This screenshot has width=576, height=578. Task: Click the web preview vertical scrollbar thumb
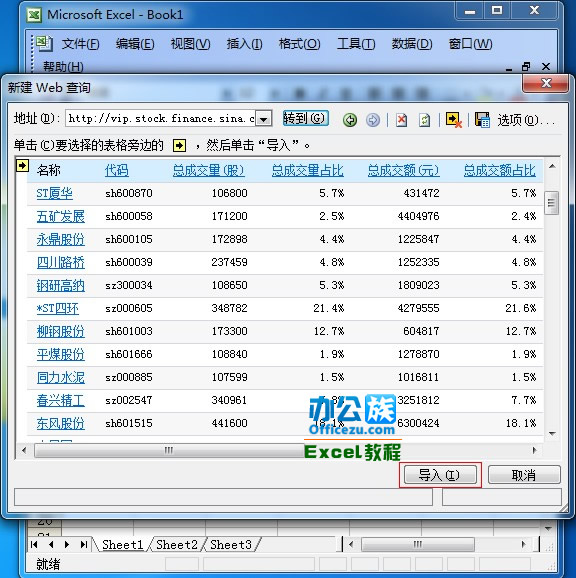click(551, 203)
